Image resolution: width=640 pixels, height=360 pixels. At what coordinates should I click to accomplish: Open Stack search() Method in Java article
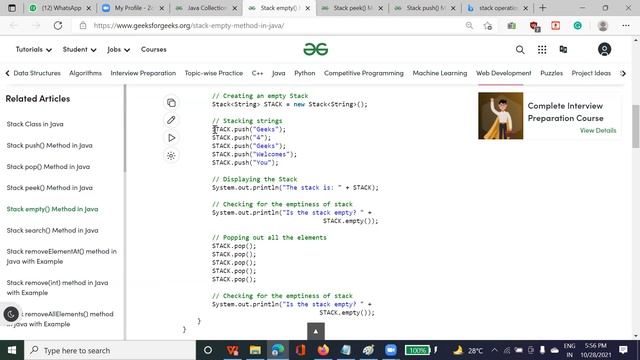(52, 230)
